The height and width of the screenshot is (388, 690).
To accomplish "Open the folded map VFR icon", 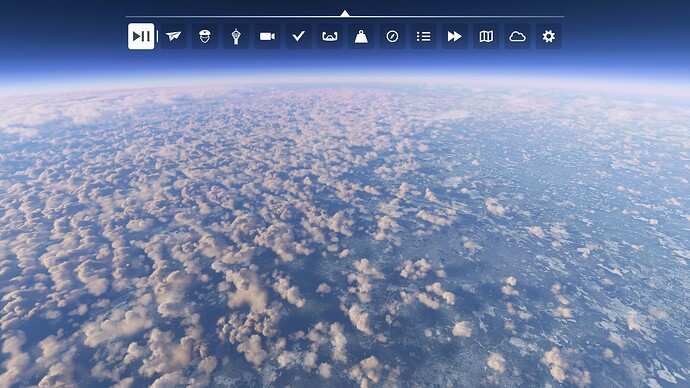I will click(x=486, y=36).
